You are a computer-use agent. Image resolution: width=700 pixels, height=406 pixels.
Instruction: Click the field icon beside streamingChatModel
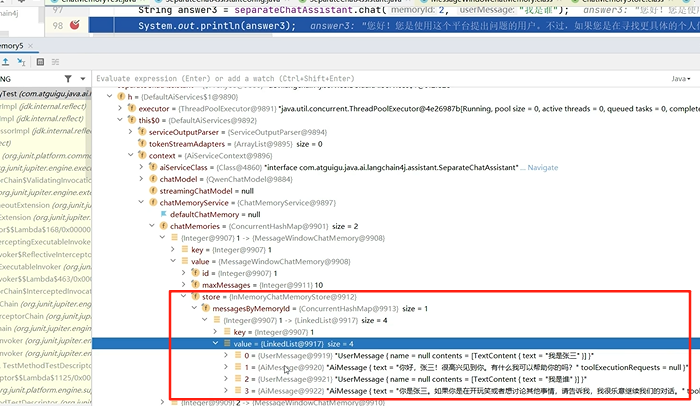coord(153,191)
